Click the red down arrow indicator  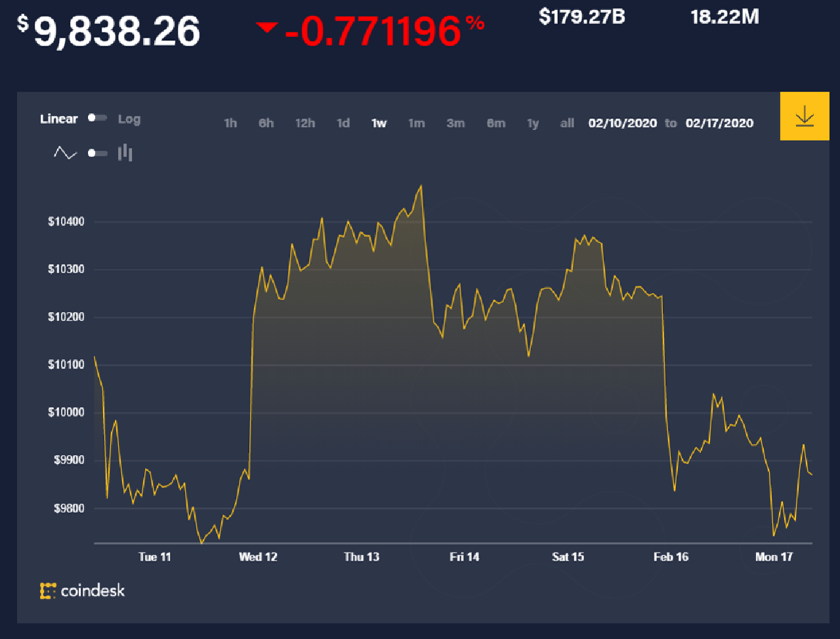click(267, 27)
